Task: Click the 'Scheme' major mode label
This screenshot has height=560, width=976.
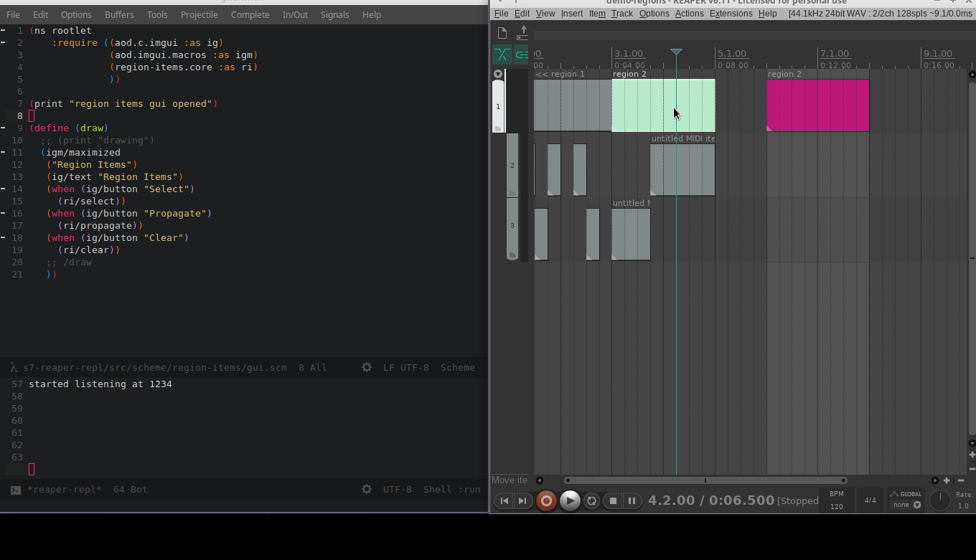Action: click(458, 367)
